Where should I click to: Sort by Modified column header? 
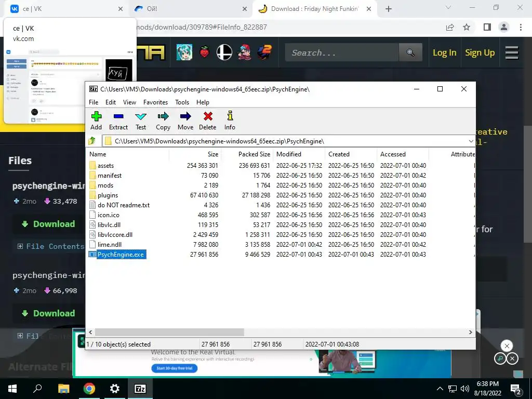click(x=289, y=154)
